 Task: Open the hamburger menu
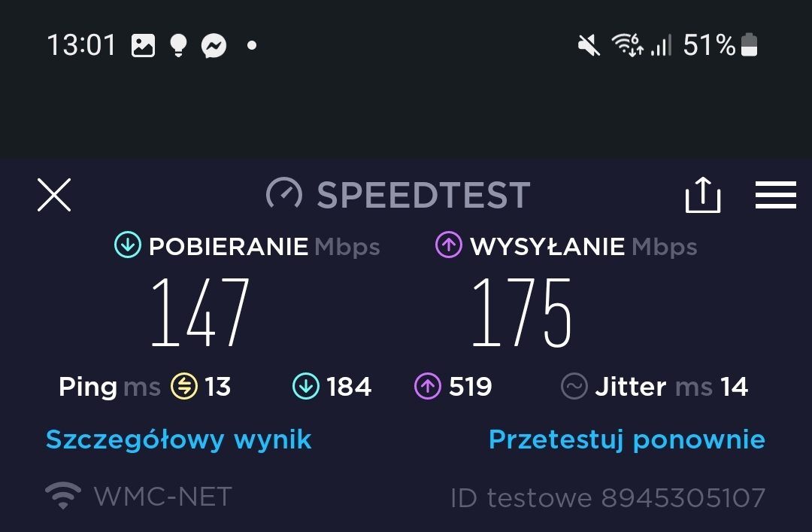tap(775, 195)
